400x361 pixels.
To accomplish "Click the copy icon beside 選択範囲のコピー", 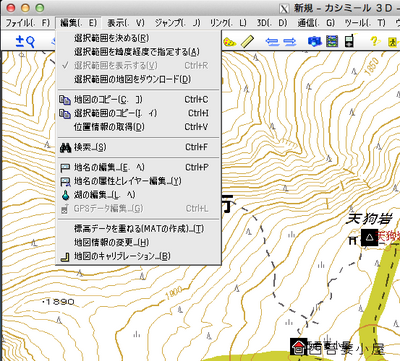I will pyautogui.click(x=65, y=114).
